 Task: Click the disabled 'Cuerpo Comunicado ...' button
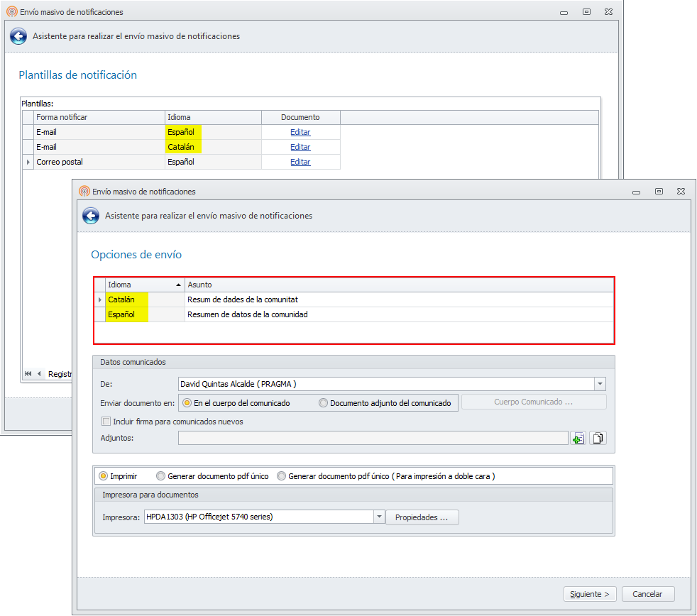pyautogui.click(x=534, y=402)
